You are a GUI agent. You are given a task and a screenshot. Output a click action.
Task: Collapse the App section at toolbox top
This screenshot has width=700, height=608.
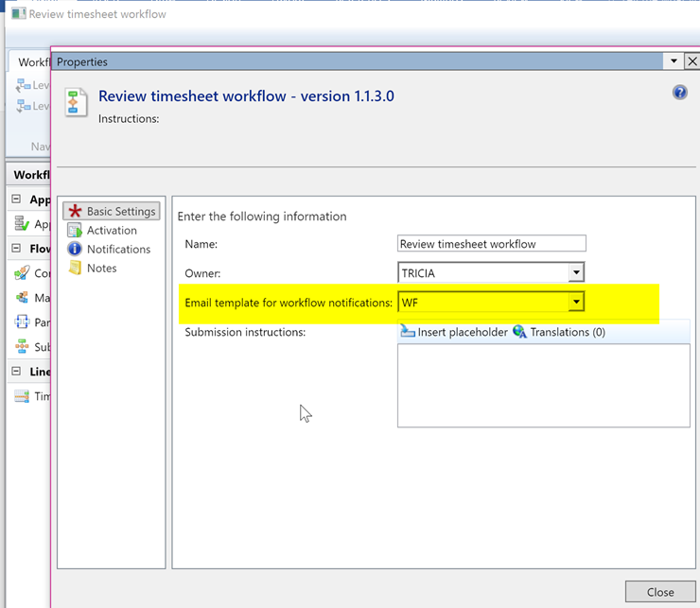click(16, 200)
